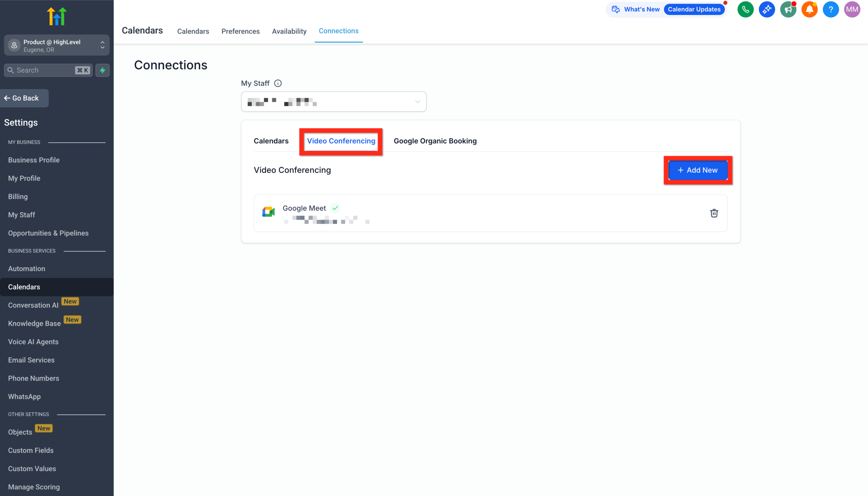Screen dimensions: 868x496
Task: Click inside the Search field
Action: (41, 70)
